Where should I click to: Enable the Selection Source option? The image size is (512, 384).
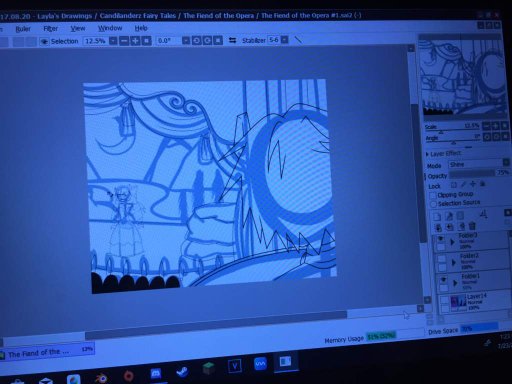click(433, 204)
